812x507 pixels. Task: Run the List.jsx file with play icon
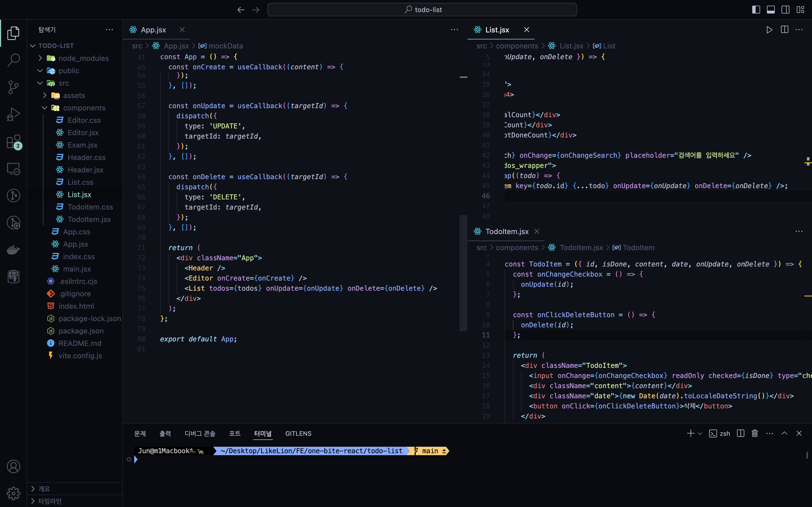[x=769, y=30]
